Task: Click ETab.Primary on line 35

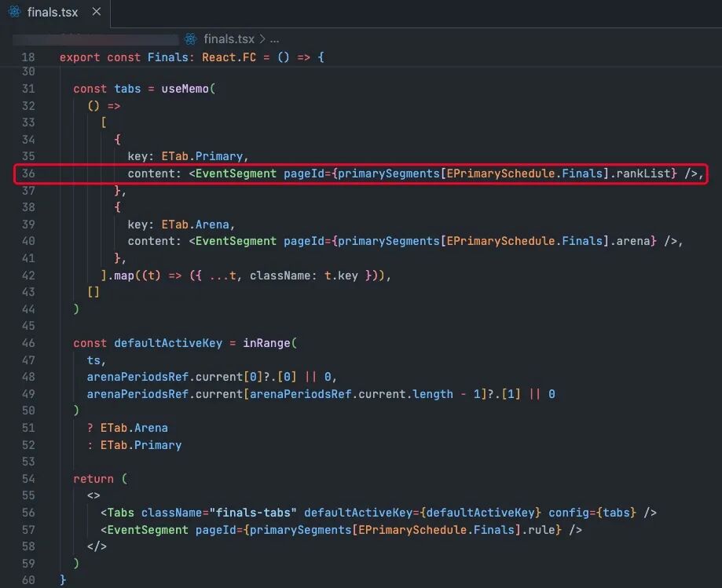Action: 202,156
